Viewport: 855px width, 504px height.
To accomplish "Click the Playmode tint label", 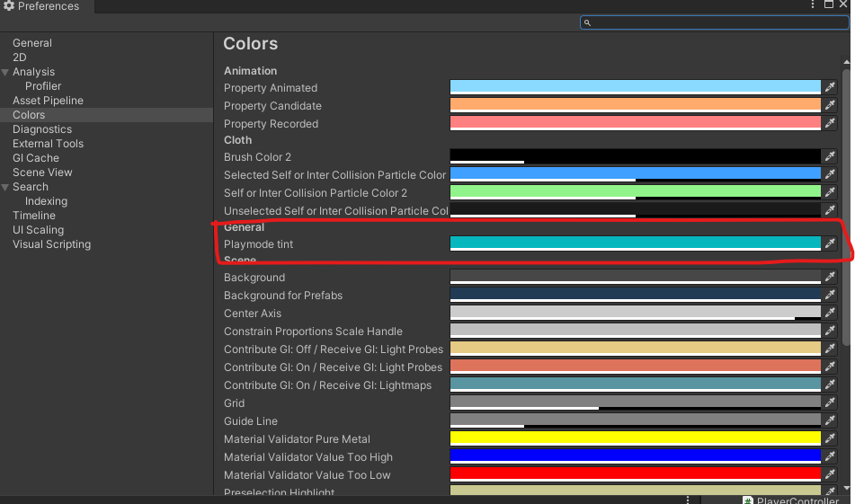I will pyautogui.click(x=258, y=244).
